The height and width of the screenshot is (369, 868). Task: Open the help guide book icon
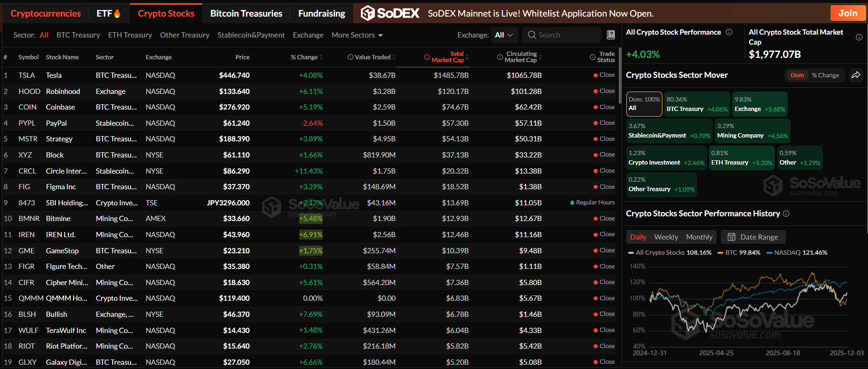[x=611, y=35]
